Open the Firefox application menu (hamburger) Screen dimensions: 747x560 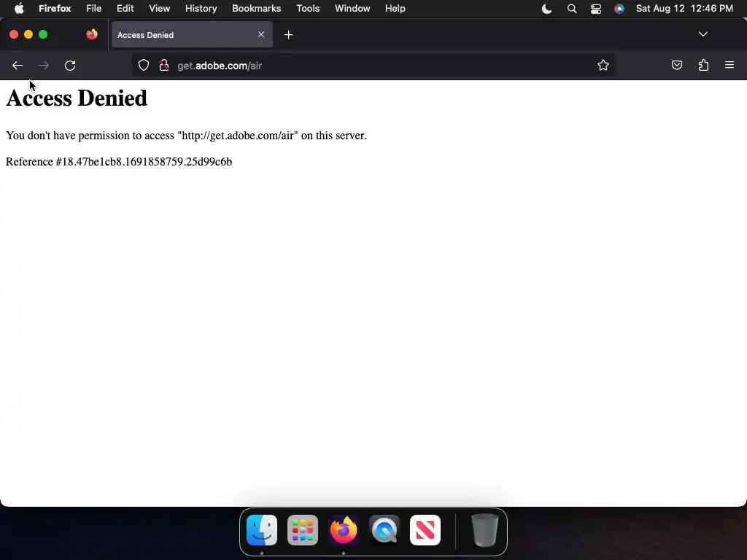[729, 65]
